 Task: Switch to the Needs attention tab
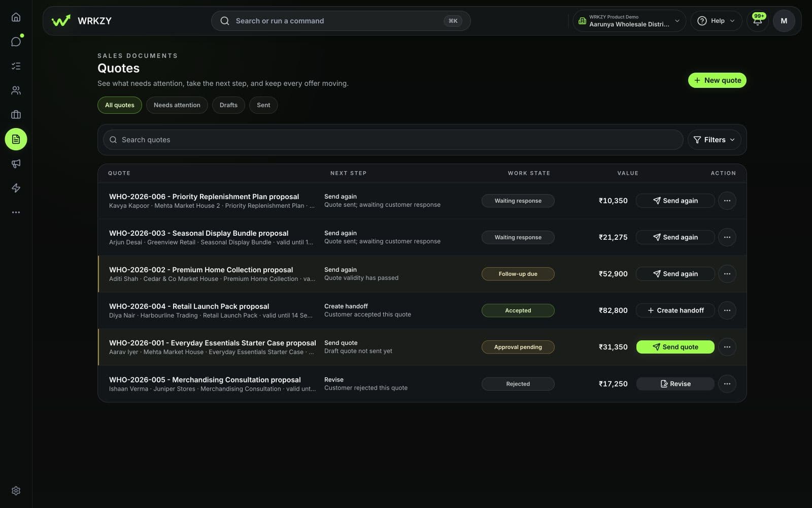(177, 105)
